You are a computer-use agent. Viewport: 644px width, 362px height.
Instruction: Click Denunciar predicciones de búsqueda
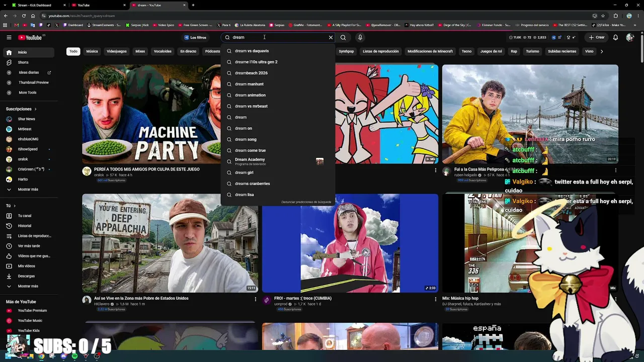coord(306,202)
